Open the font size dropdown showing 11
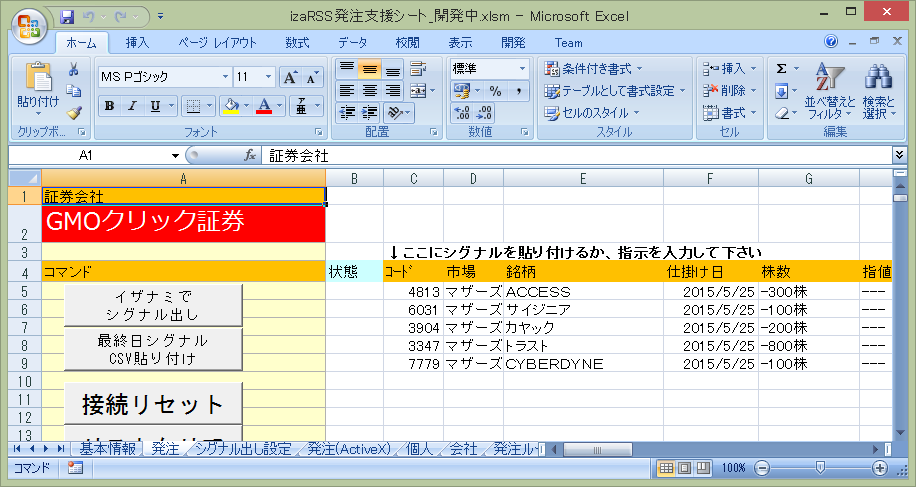Screen dimensions: 916x487 (x=269, y=77)
